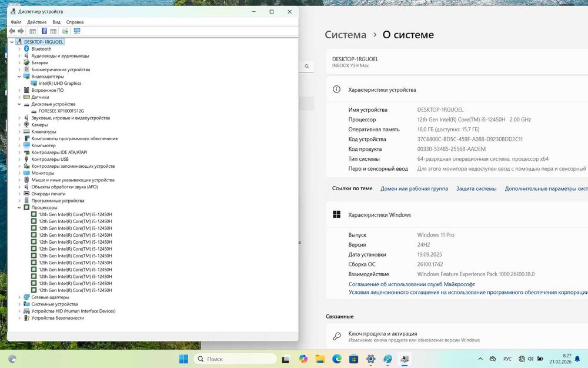Expand the Контроллеры USB category
Viewport: 588px width, 368px height.
click(x=19, y=159)
